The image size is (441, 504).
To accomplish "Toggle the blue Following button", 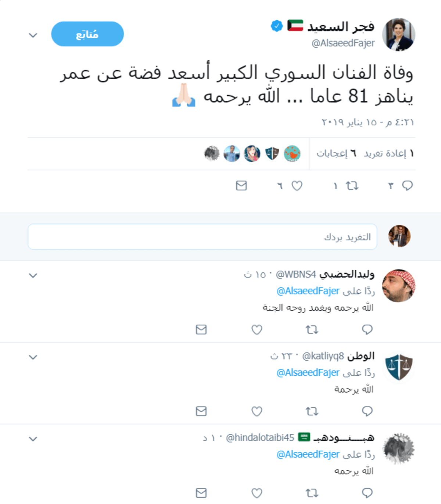I will point(87,34).
